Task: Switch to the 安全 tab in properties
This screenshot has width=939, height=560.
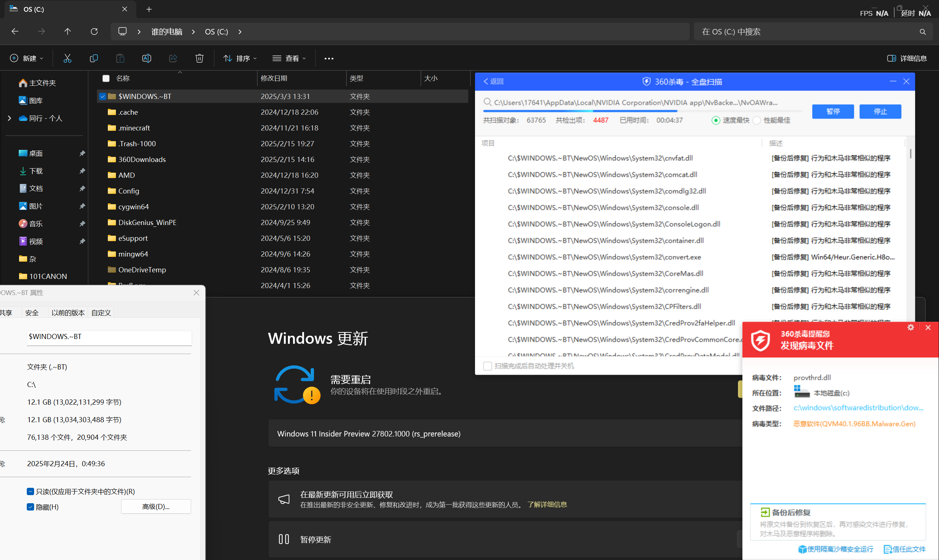Action: [x=32, y=313]
